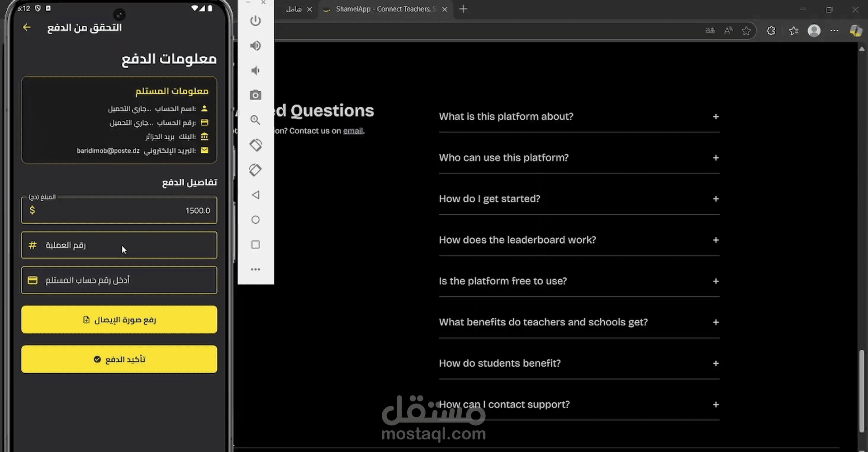Click the emulator zoom magnifier icon
Screen dimensions: 868x452
(256, 120)
